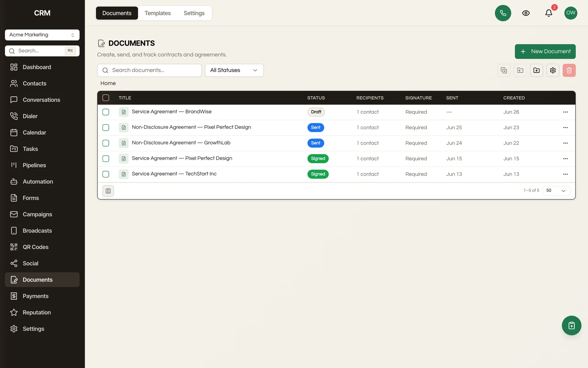Viewport: 588px width, 368px height.
Task: Open the 50 rows-per-page dropdown
Action: click(556, 191)
